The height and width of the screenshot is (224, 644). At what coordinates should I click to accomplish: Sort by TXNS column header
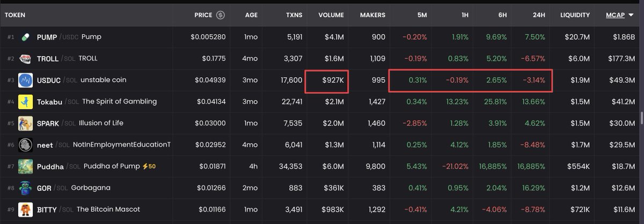294,15
